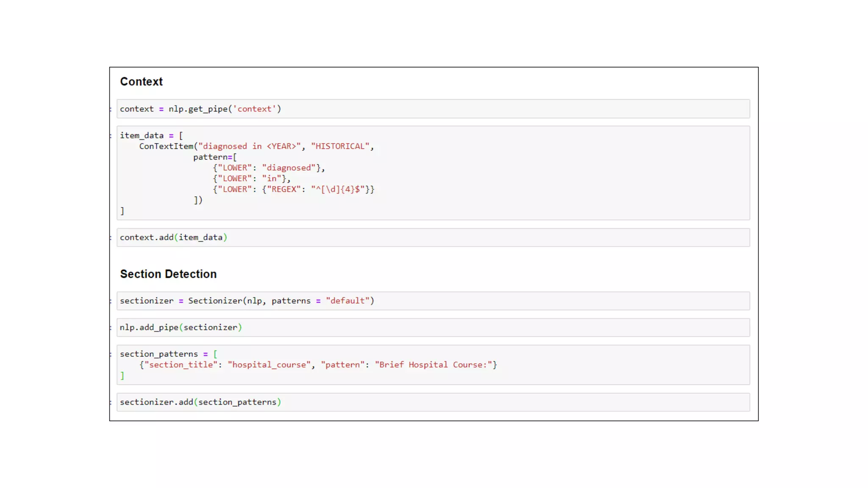Screen dimensions: 868x488
Task: Click the REGEX pattern string
Action: click(x=338, y=189)
